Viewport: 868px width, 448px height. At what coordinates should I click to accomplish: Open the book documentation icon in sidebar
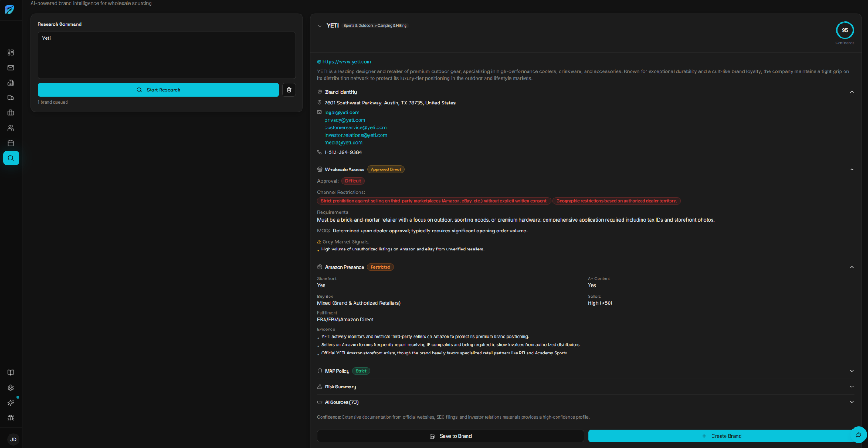pos(11,373)
